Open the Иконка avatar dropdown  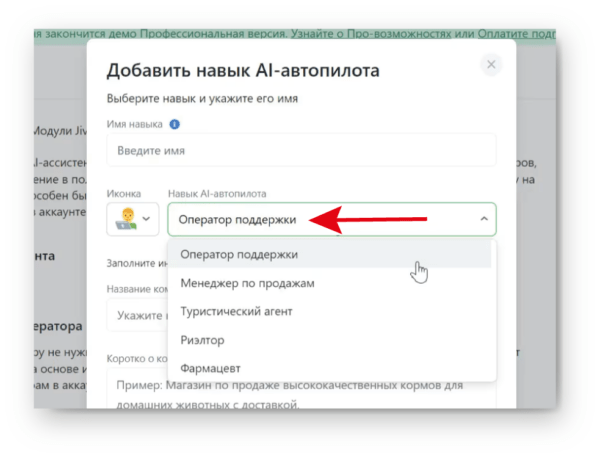(x=133, y=219)
